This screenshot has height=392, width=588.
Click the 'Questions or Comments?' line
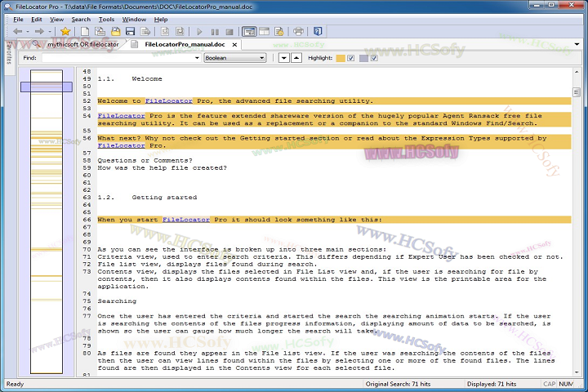pyautogui.click(x=145, y=161)
